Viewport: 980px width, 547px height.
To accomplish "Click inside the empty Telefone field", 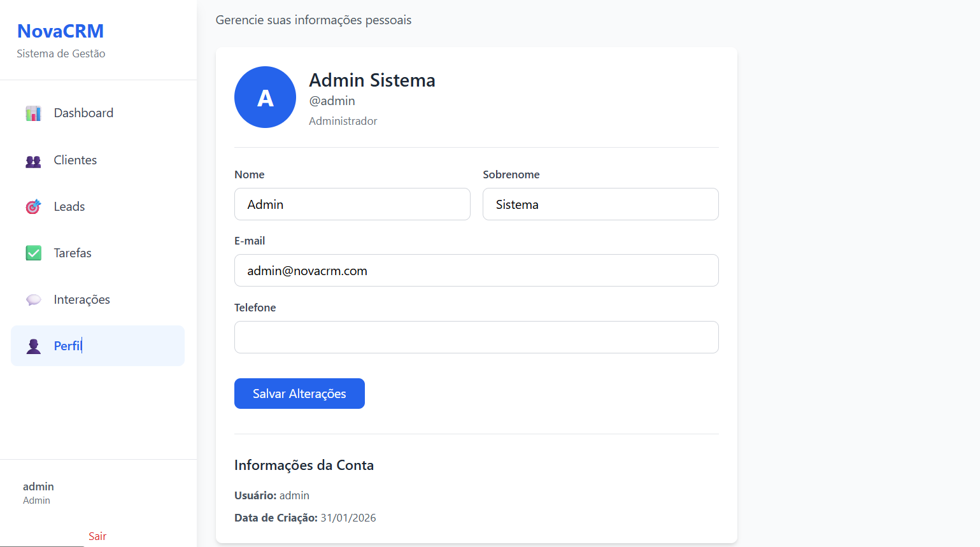I will click(x=476, y=337).
